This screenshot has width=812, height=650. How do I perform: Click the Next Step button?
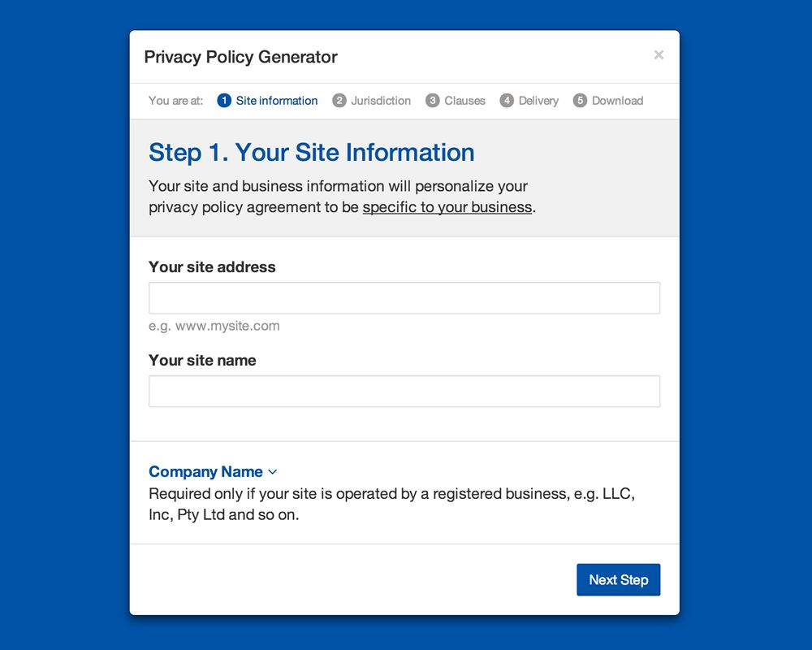click(618, 579)
